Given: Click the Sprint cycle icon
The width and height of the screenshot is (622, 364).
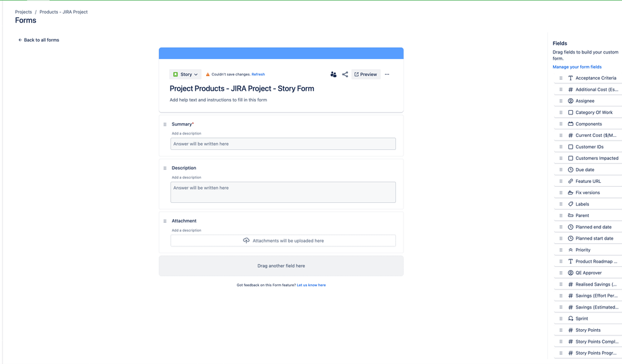Looking at the screenshot, I should [570, 319].
